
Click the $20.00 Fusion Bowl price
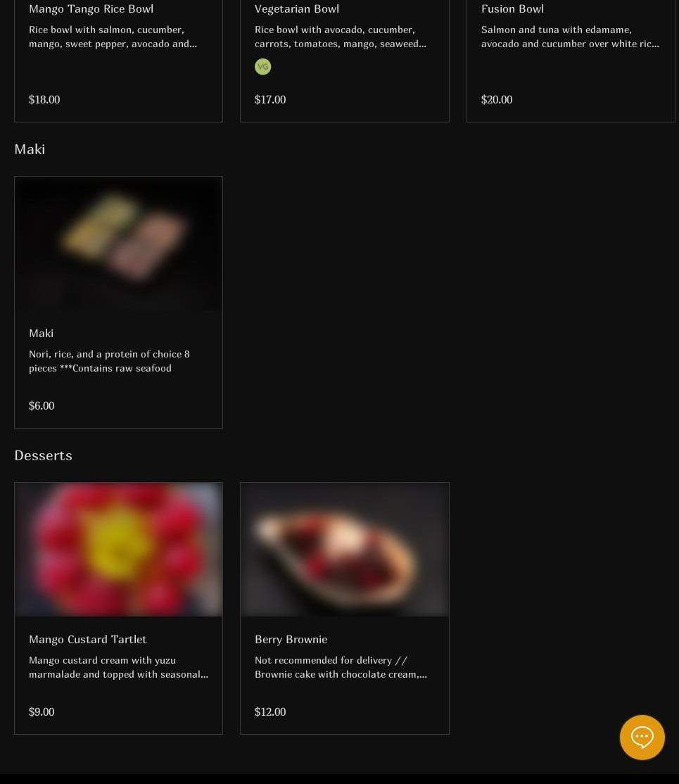(497, 99)
